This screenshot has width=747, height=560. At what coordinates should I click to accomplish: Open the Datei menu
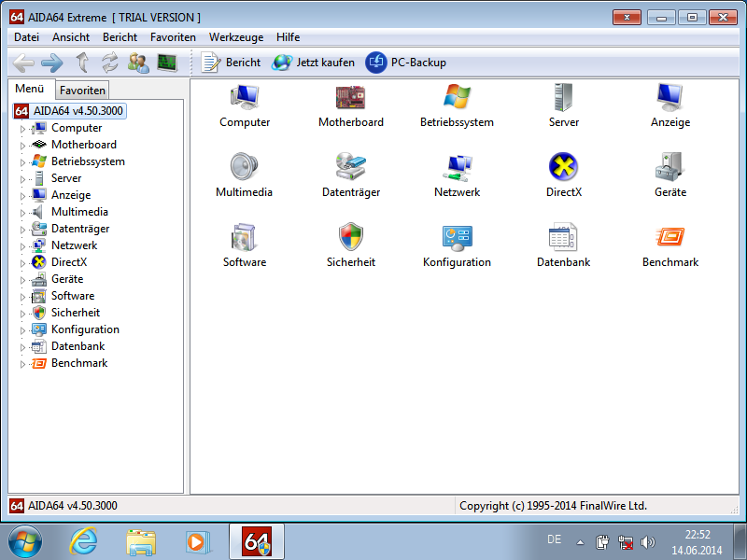pyautogui.click(x=27, y=37)
